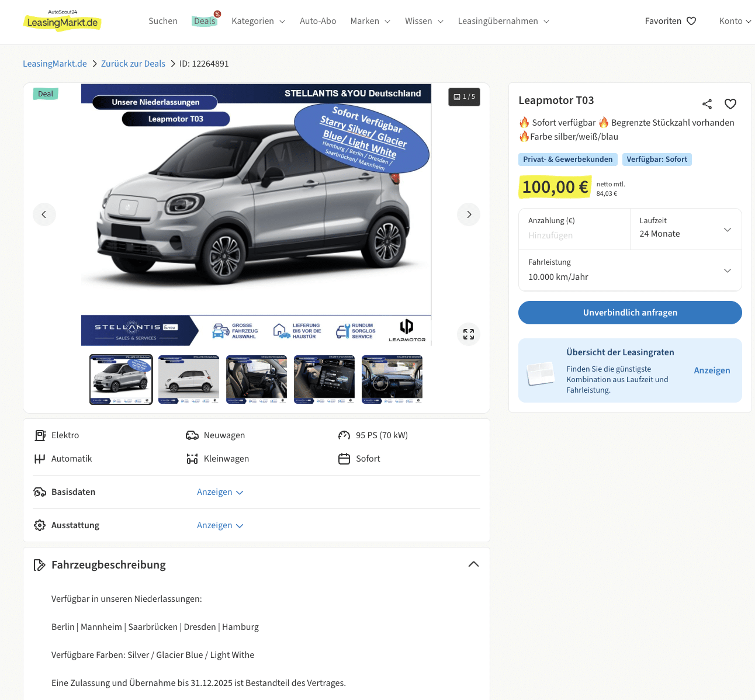Toggle the heart favorite icon for this listing
This screenshot has height=700, width=755.
730,104
